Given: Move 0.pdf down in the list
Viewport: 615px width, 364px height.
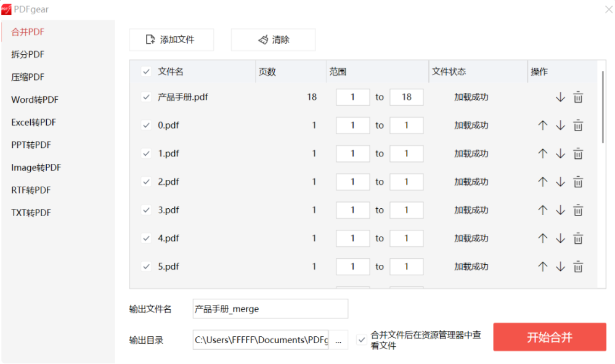Looking at the screenshot, I should (x=560, y=126).
